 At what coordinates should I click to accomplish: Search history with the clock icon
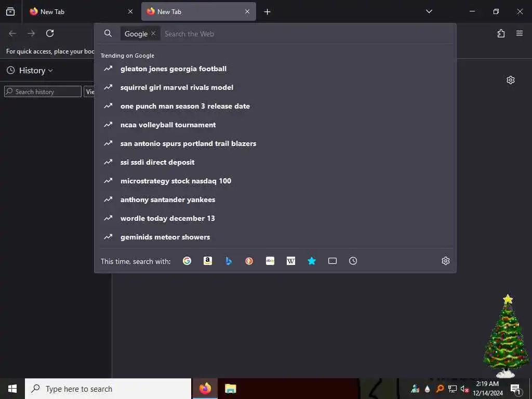[353, 261]
